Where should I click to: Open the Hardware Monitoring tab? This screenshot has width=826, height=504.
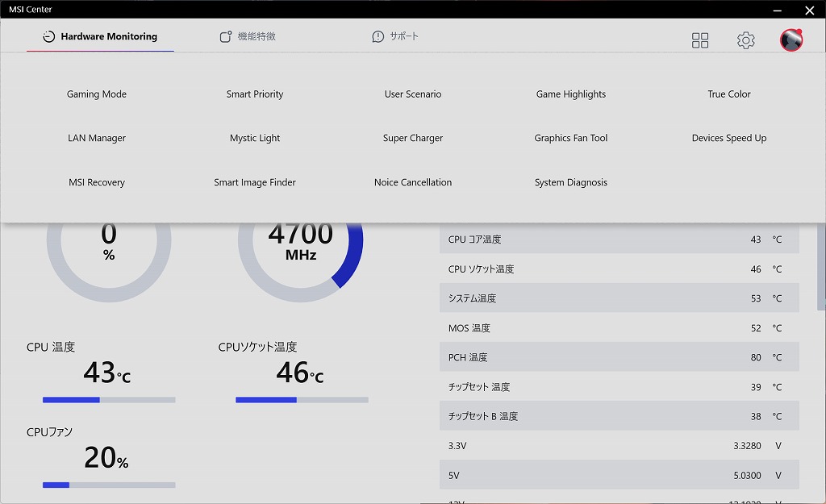point(100,36)
